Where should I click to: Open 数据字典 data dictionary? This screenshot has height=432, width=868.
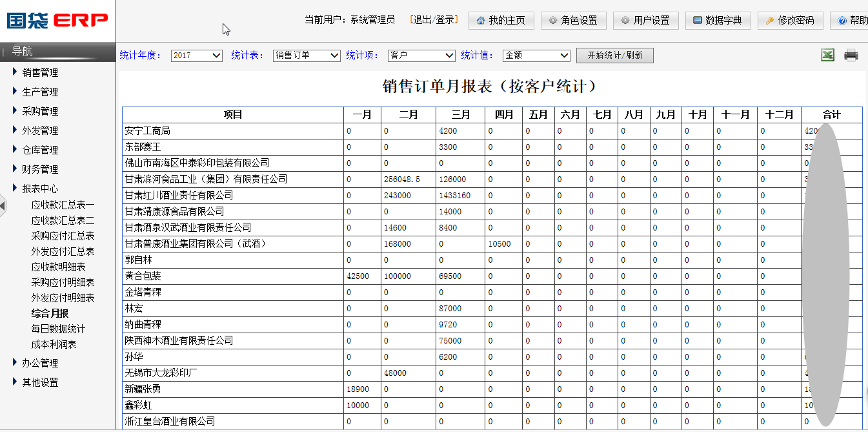tap(718, 21)
